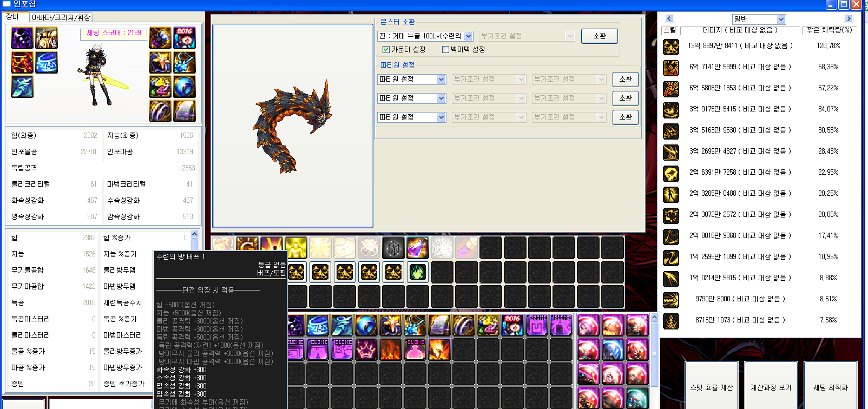Click the 깎은 체력량(%) column header
The image size is (868, 409).
tap(829, 30)
